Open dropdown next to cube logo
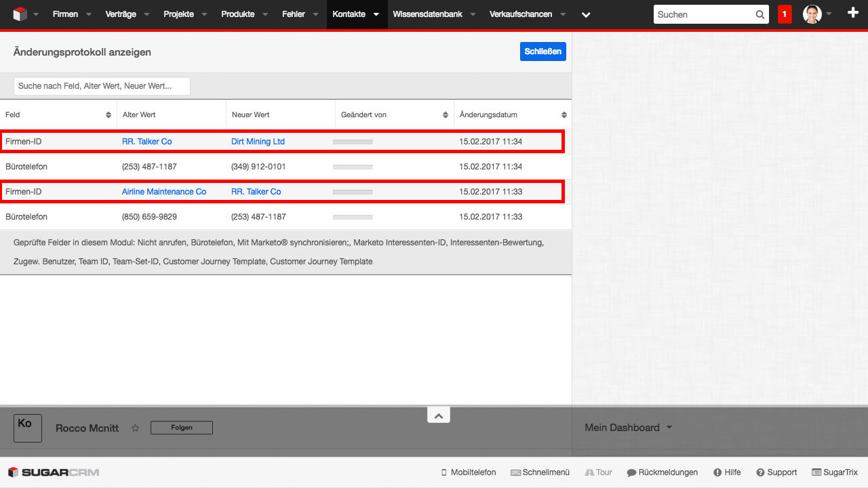Screen dimensions: 868x488 coord(36,14)
